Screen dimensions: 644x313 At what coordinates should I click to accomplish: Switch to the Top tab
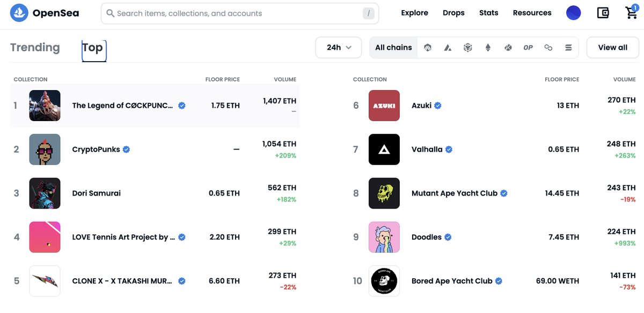(x=93, y=48)
